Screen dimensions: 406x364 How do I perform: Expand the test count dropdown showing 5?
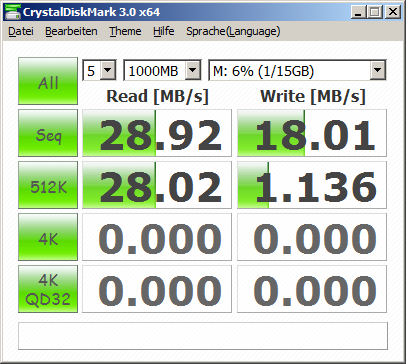[108, 70]
